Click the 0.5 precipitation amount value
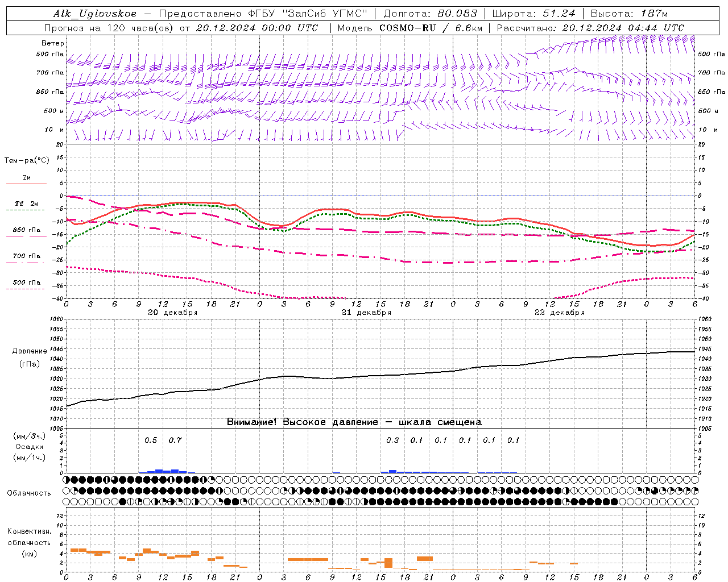Image resolution: width=728 pixels, height=582 pixels. coord(151,440)
